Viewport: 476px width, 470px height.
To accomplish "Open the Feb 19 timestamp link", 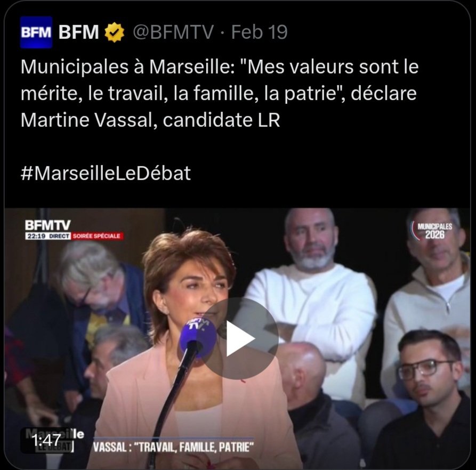I will pyautogui.click(x=259, y=32).
